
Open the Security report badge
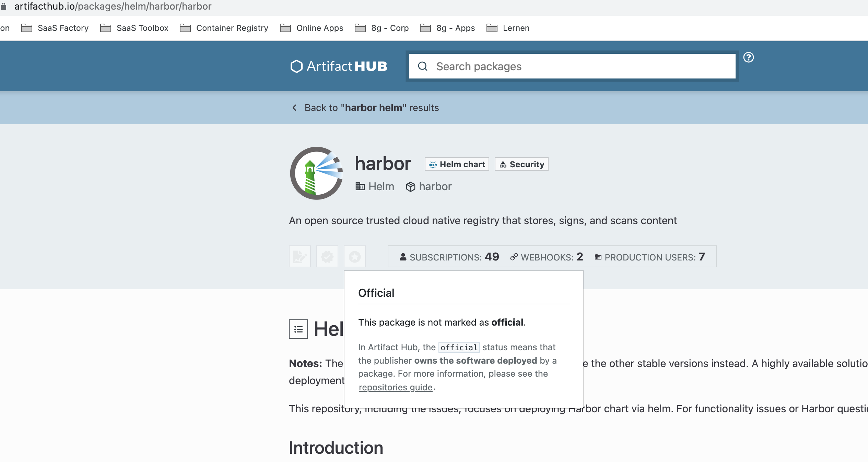point(521,164)
